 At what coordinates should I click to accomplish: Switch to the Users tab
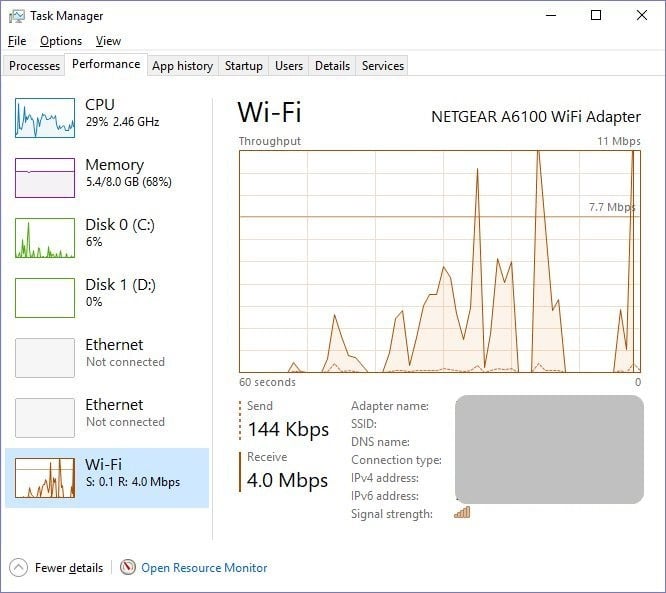pos(289,66)
